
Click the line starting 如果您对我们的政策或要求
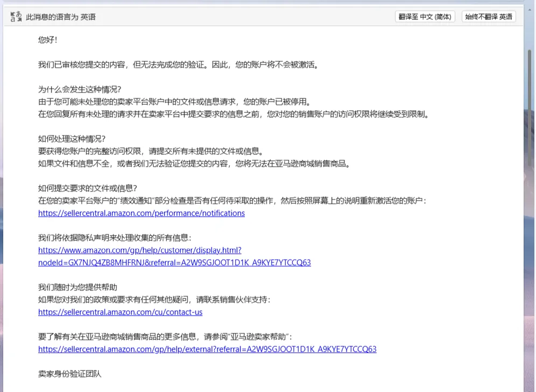(x=154, y=300)
